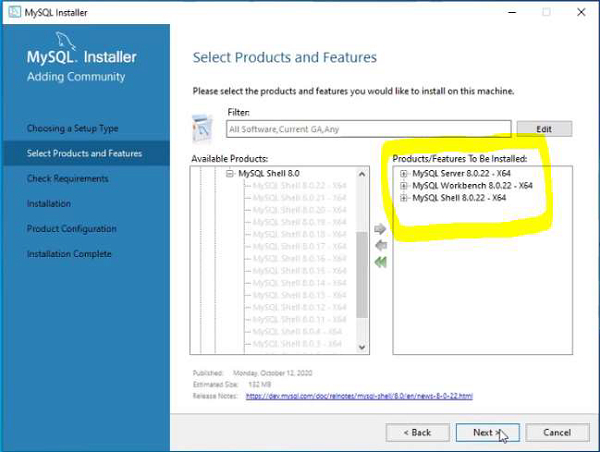Viewport: 600px width, 452px height.
Task: Select MySQL Shell 8.0.14 - X64 available product
Action: coord(300,283)
